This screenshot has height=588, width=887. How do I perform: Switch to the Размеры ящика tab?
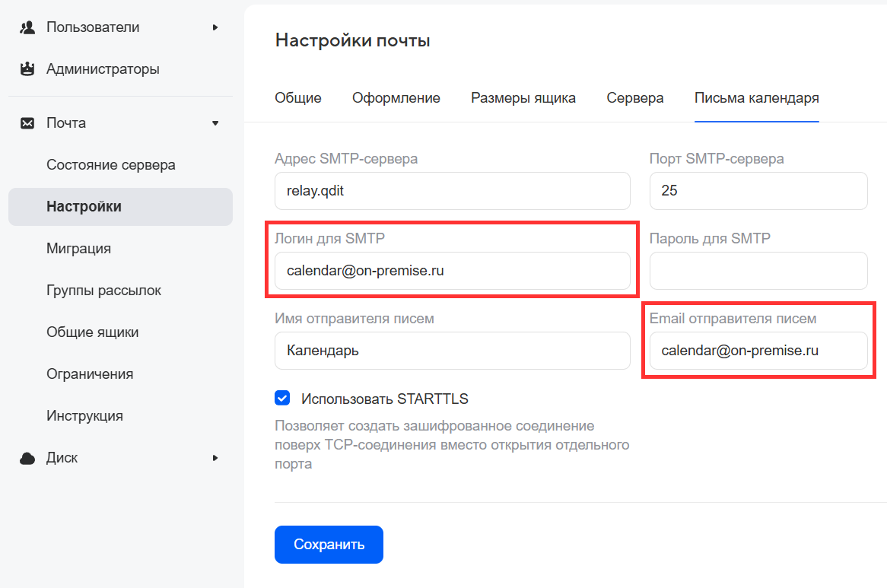[523, 98]
